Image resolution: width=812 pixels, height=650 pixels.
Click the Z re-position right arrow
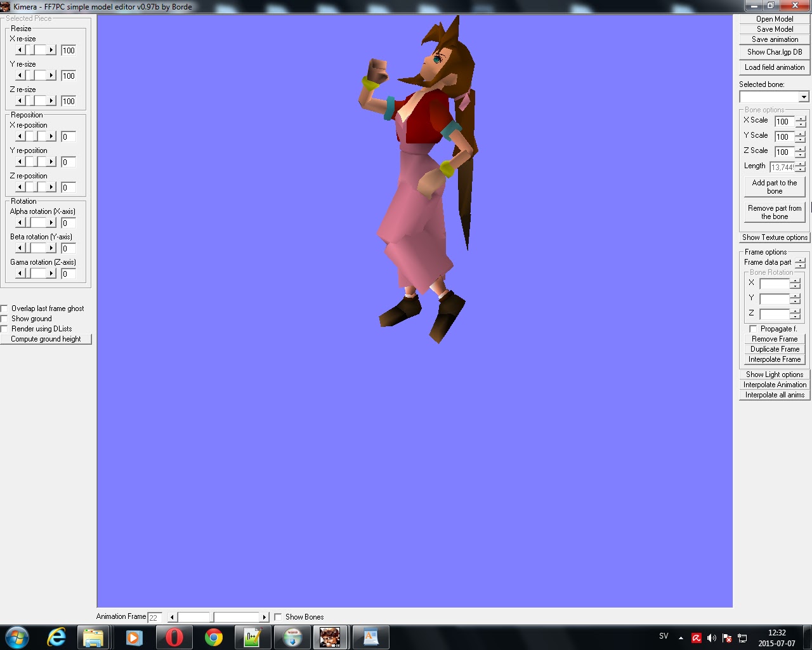[51, 187]
